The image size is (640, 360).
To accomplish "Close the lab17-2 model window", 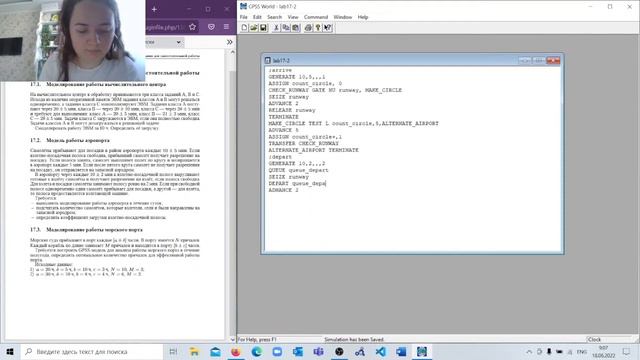I will 553,60.
